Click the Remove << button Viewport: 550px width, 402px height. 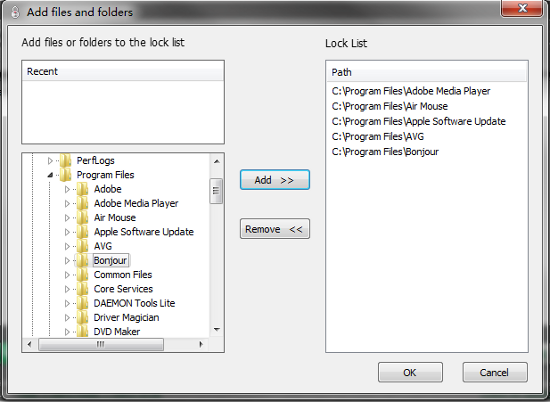pos(275,229)
